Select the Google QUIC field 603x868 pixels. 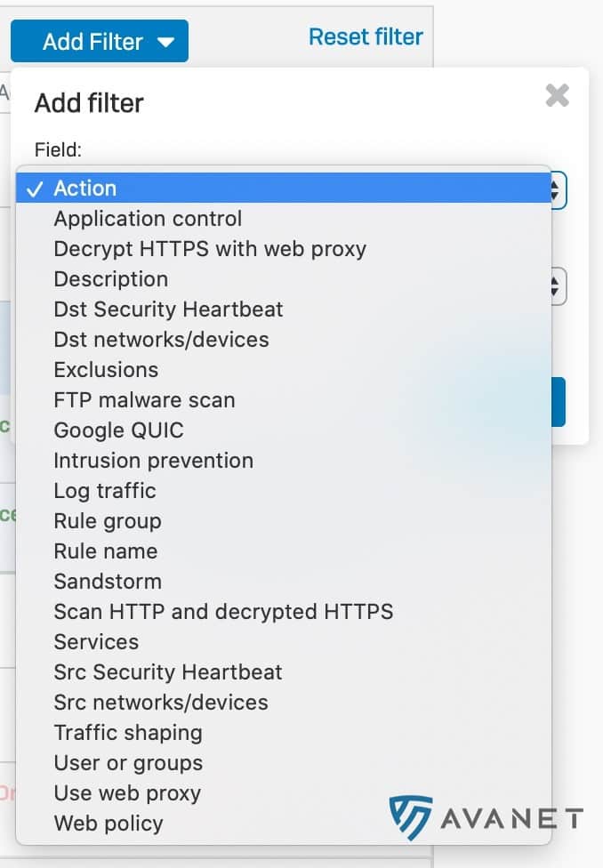(118, 430)
